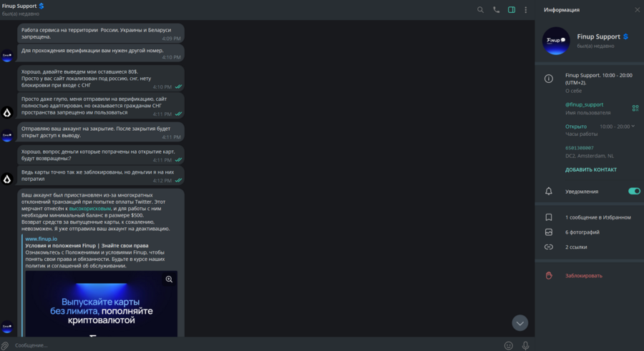This screenshot has width=644, height=351.
Task: Click the 'Finup Support. 10:00 - 20:00' bio text
Action: [598, 79]
